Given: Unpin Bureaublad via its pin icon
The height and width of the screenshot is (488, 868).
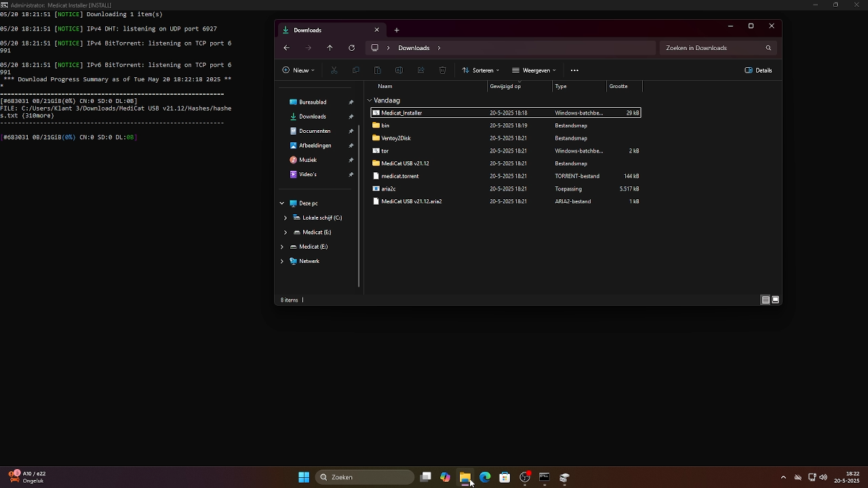Looking at the screenshot, I should pos(351,102).
